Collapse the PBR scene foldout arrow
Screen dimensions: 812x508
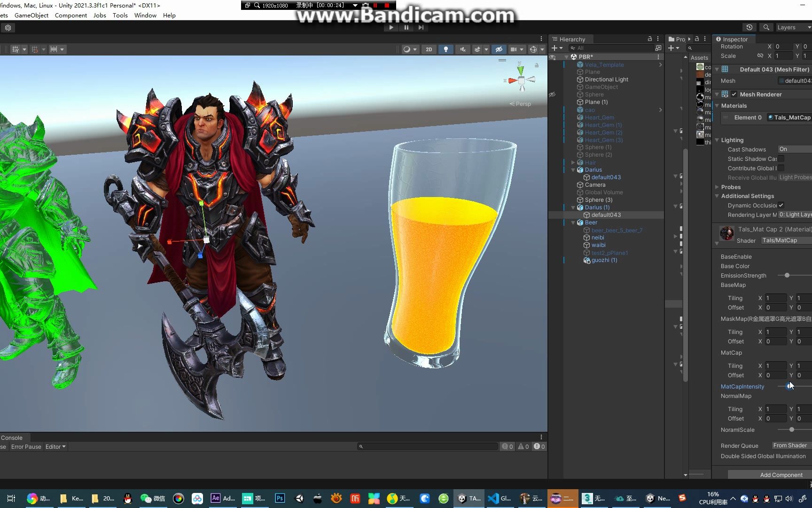coord(567,57)
